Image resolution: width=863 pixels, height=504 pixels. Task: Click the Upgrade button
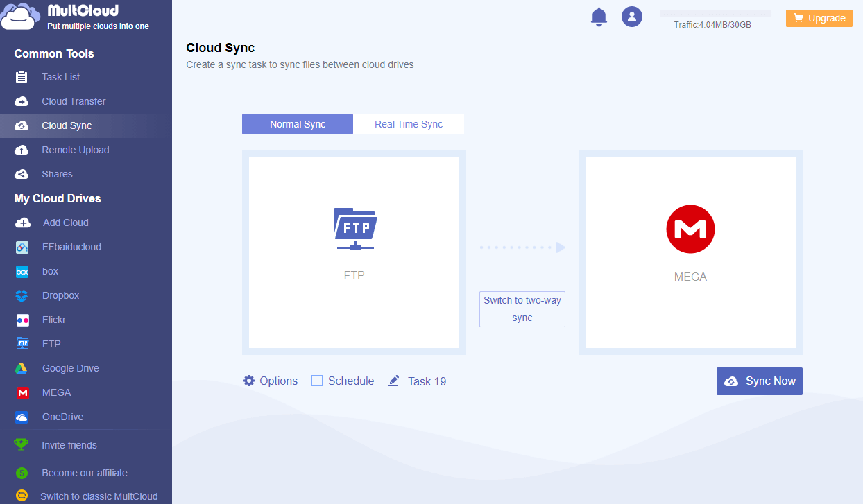819,18
